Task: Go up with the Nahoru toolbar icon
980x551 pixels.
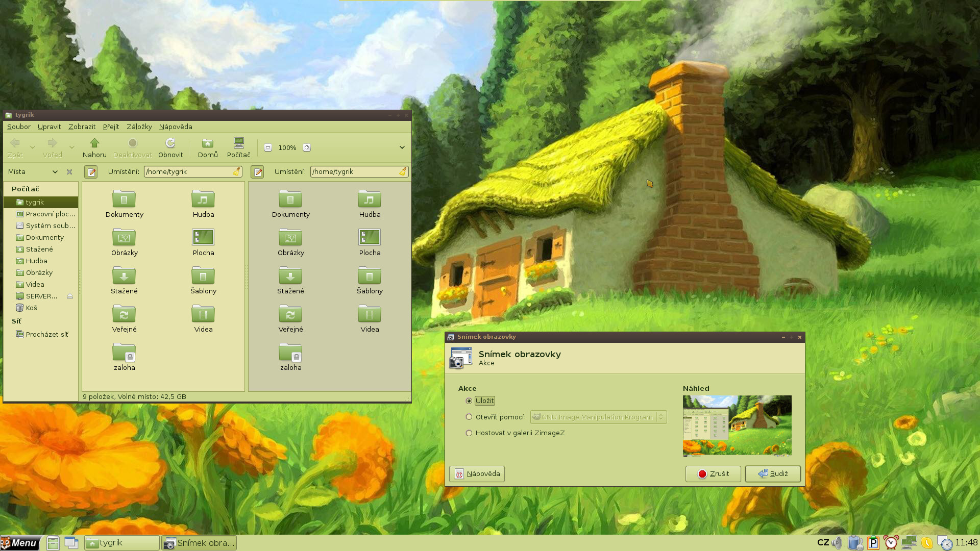Action: (x=94, y=147)
